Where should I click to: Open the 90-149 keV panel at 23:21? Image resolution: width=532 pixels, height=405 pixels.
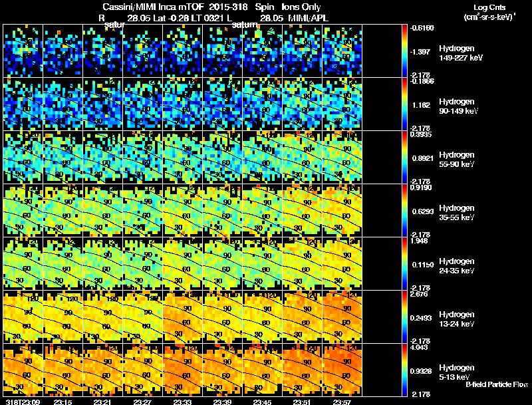pos(103,104)
